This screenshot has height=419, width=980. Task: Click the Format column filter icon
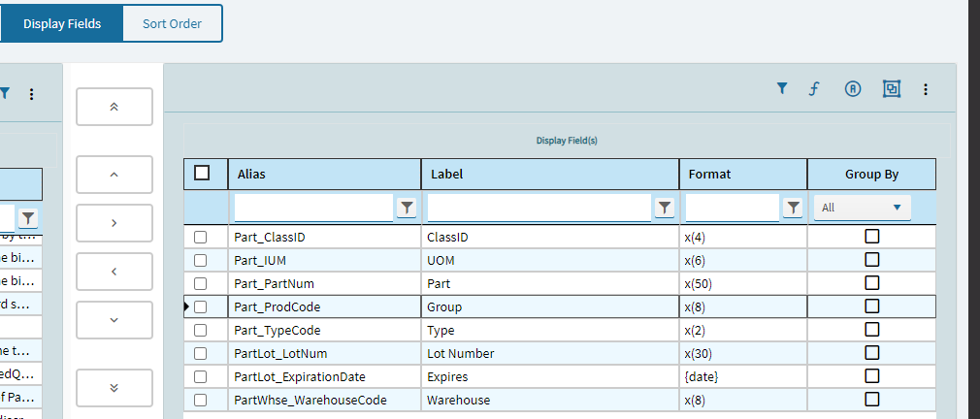point(794,208)
